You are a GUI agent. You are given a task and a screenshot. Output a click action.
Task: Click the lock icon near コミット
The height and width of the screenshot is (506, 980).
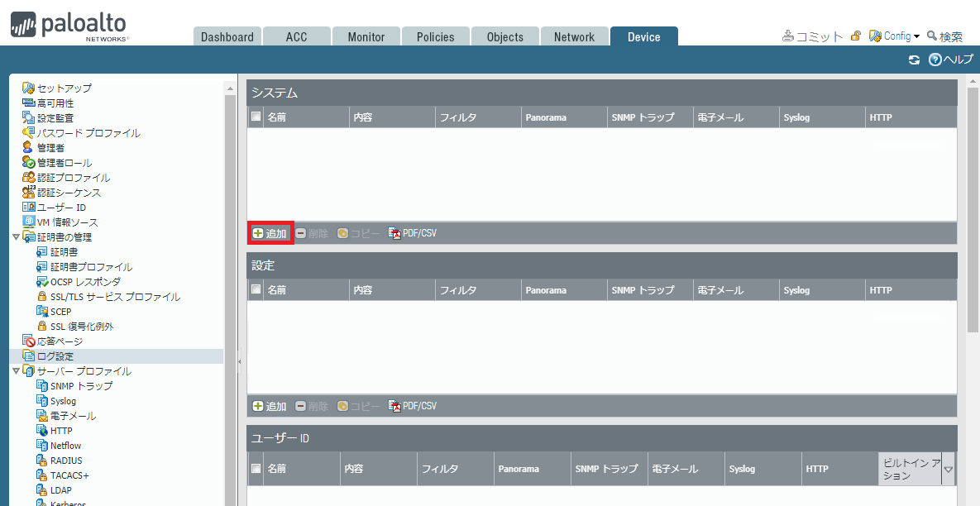pos(856,36)
